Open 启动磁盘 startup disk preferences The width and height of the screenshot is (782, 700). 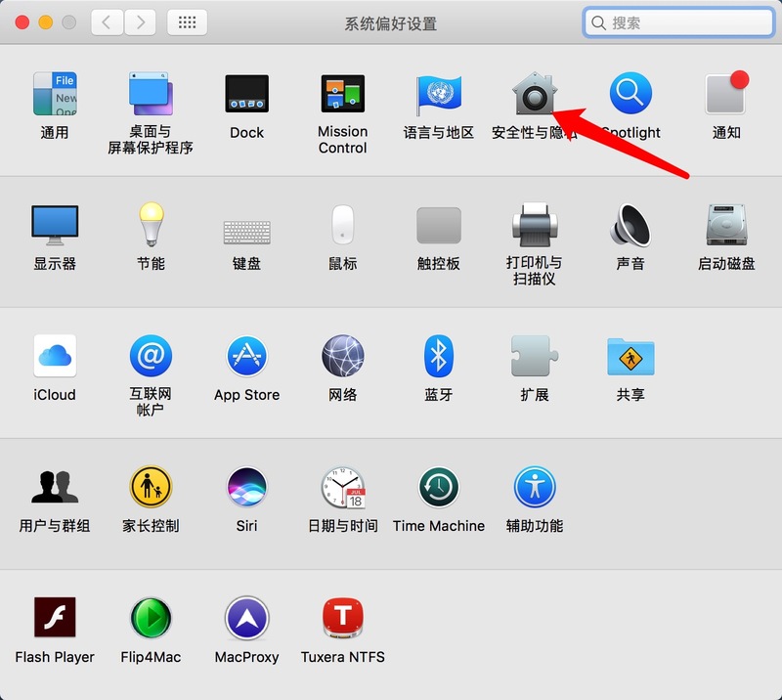click(726, 225)
